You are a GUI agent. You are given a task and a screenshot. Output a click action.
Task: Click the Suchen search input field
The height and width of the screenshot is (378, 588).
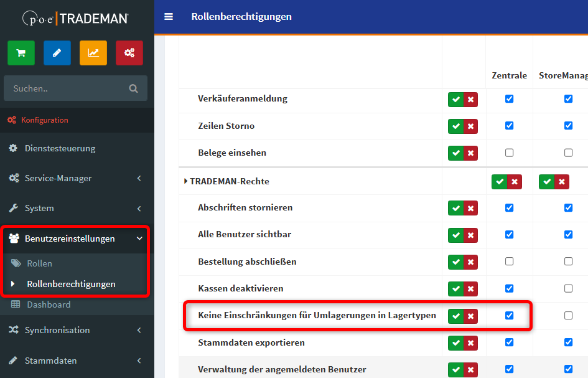point(65,88)
